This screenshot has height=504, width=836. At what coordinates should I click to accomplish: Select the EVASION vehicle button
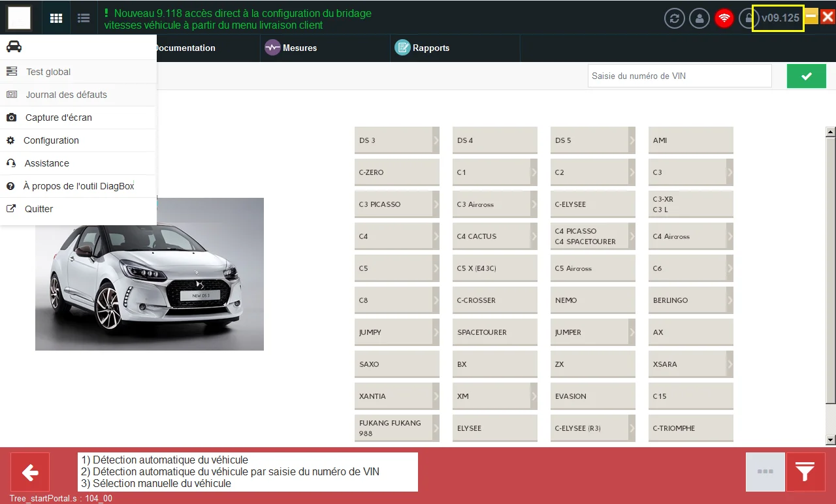click(x=593, y=396)
